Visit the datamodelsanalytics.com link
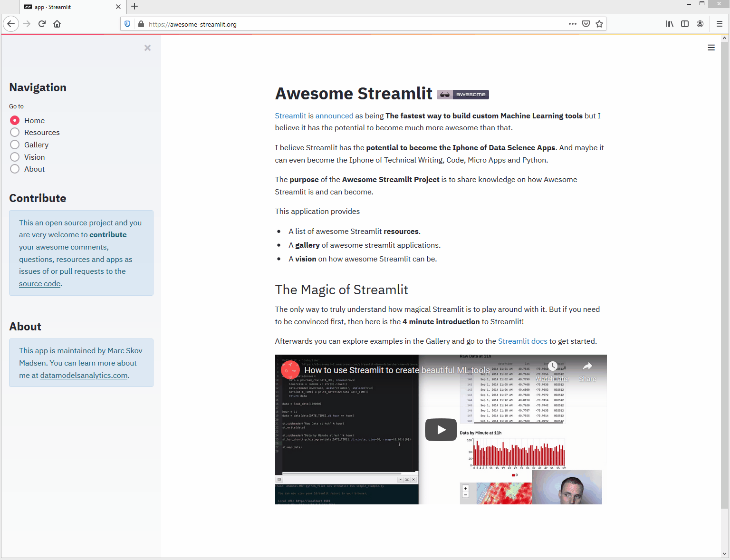This screenshot has width=730, height=560. 84,375
